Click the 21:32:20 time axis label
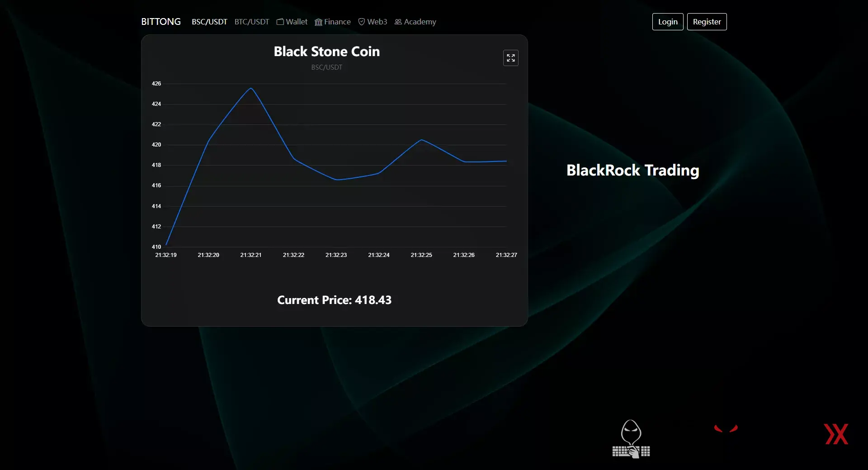 click(208, 255)
